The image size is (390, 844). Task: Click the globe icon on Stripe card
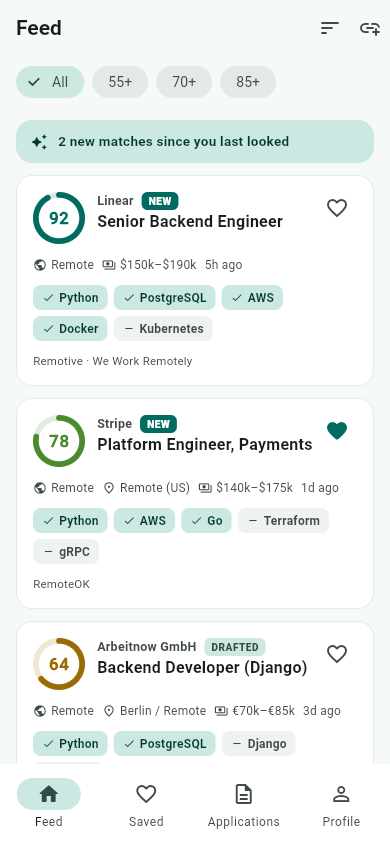[x=39, y=488]
